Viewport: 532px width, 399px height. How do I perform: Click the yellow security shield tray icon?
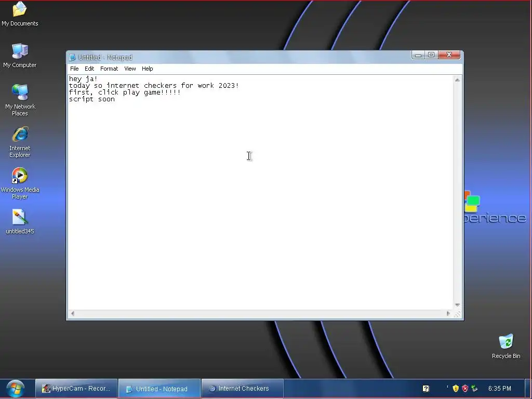456,389
